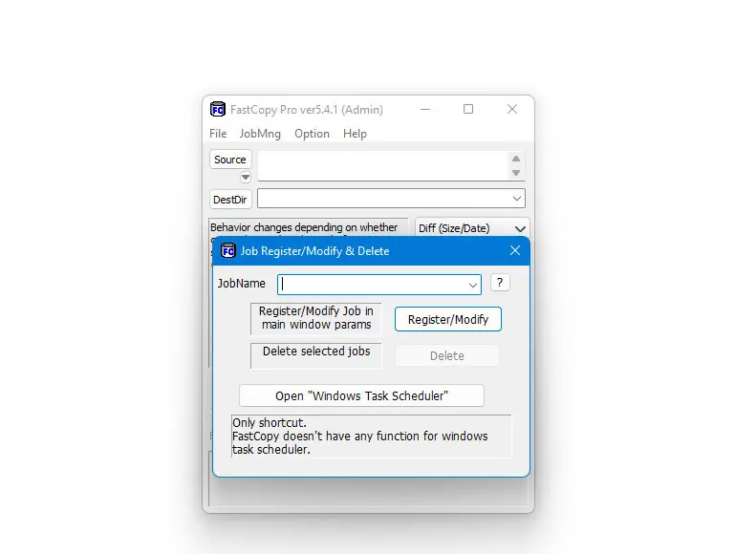Click the FastCopy icon in main title bar

218,109
